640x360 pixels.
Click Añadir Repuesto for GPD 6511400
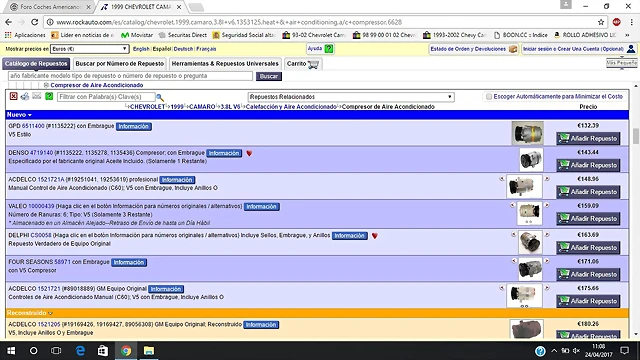588,139
